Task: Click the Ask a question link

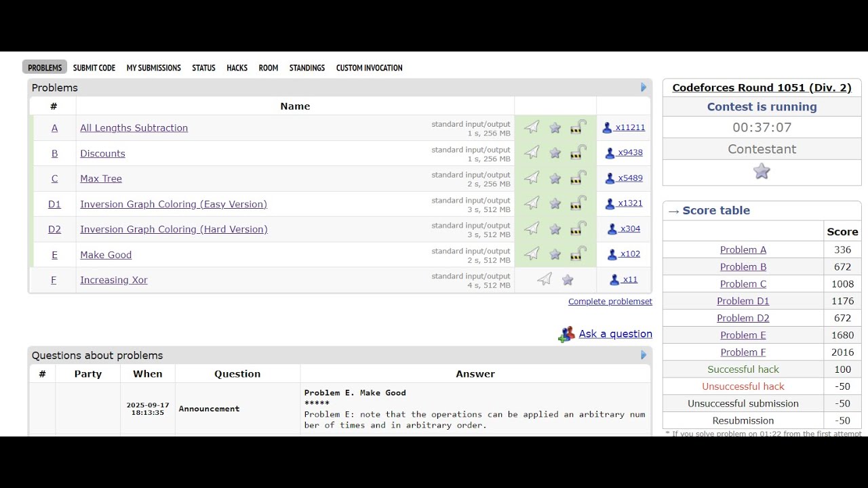Action: tap(615, 333)
